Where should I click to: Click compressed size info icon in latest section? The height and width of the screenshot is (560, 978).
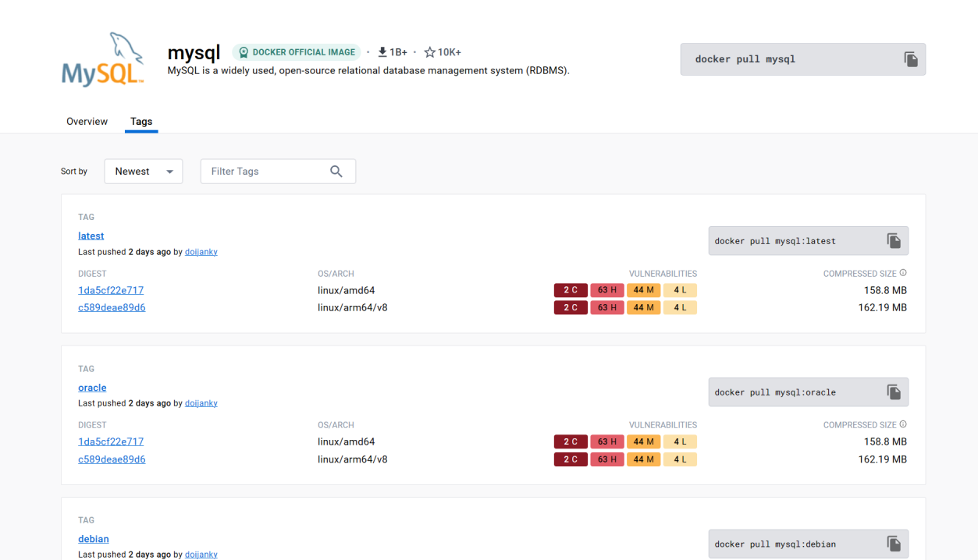(x=903, y=273)
